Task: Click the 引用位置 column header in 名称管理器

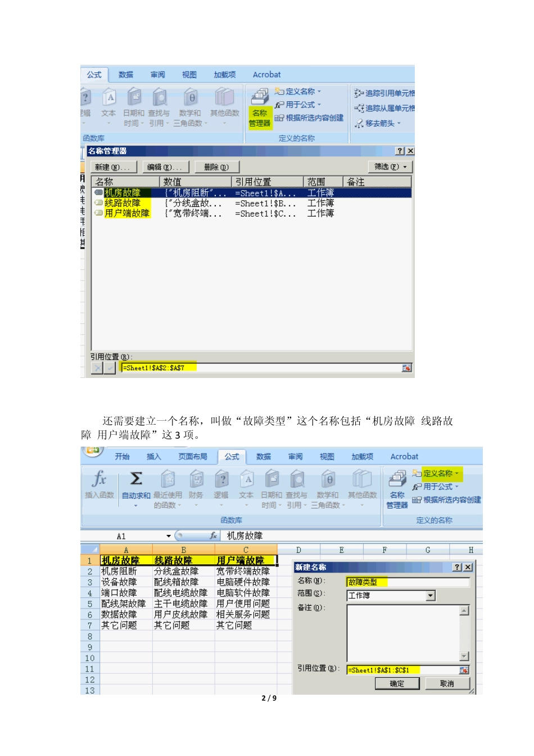Action: 268,182
